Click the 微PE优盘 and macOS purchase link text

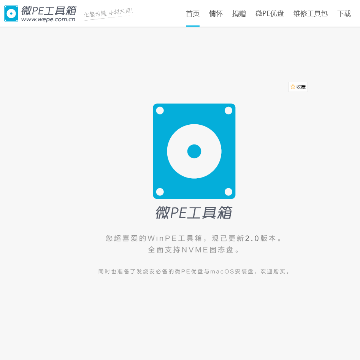coord(194,272)
